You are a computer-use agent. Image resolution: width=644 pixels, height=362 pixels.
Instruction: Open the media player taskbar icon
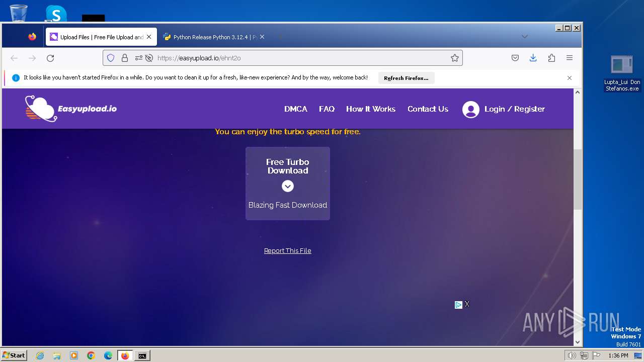(74, 355)
